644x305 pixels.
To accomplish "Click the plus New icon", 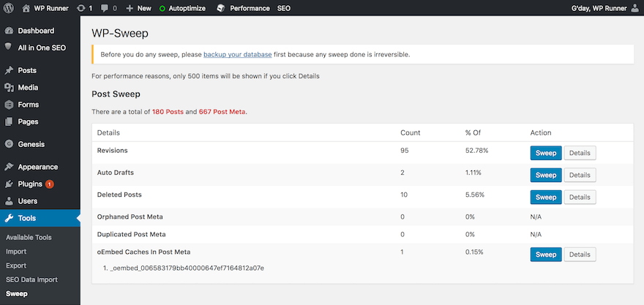I will [130, 8].
